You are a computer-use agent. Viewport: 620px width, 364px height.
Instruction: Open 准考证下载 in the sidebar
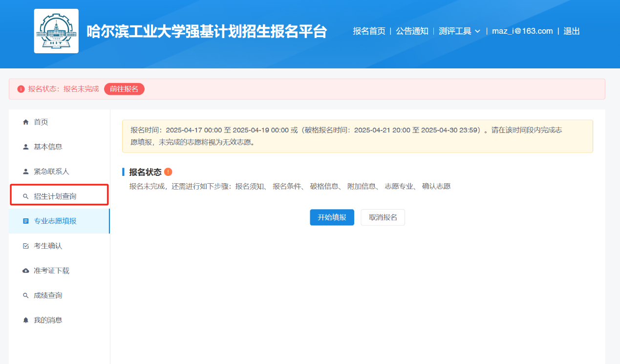pyautogui.click(x=59, y=271)
